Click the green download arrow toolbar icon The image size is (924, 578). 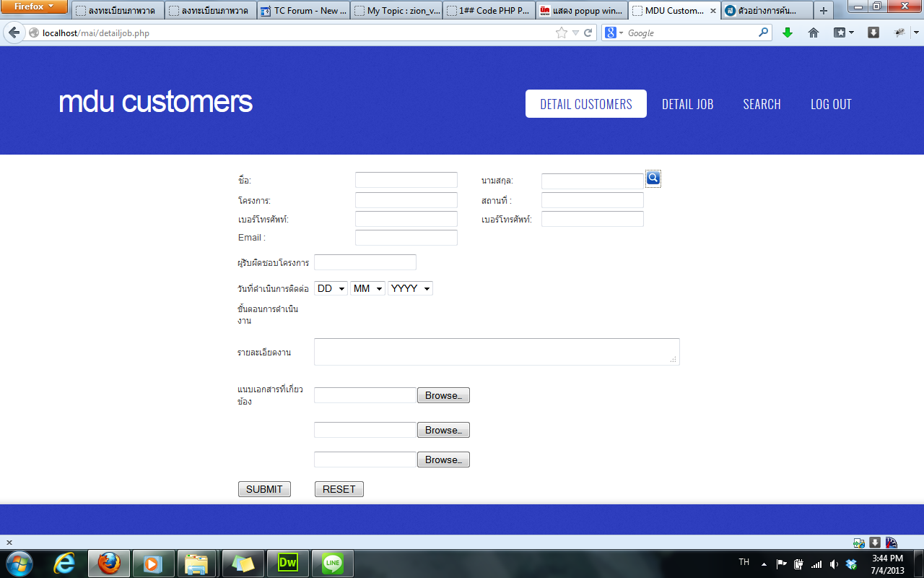point(788,33)
